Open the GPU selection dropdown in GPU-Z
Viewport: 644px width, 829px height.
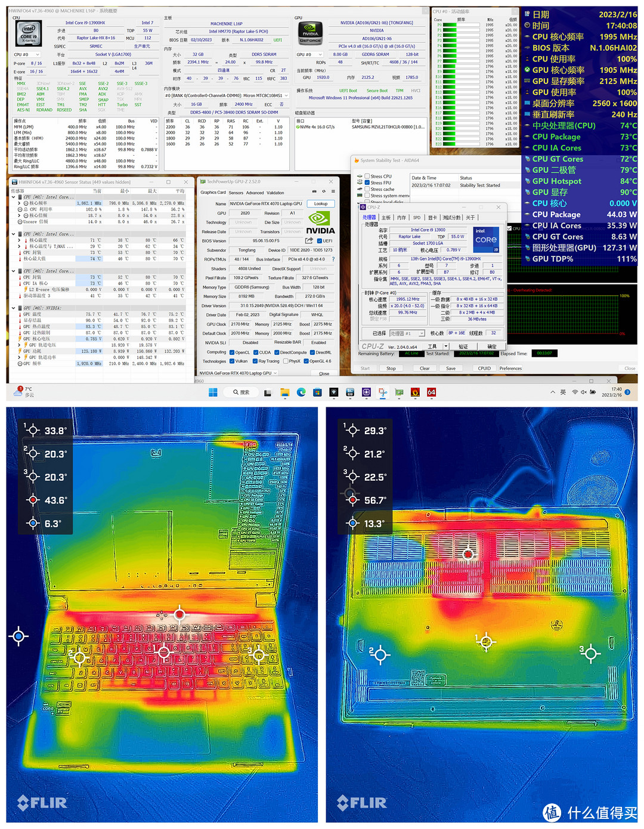click(238, 373)
